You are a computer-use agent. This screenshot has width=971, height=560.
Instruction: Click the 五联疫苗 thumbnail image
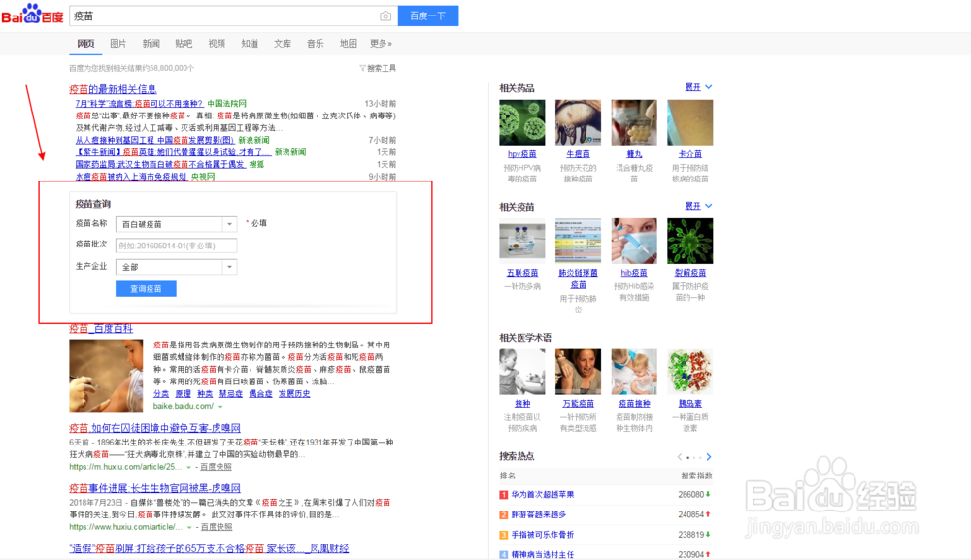(522, 241)
